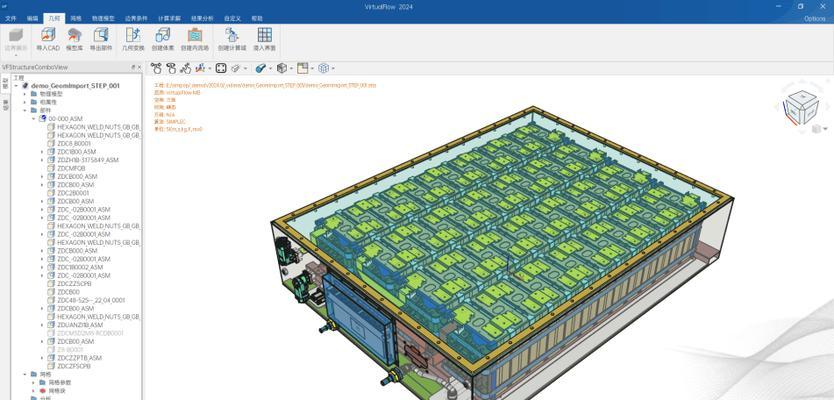Select the 几何 (Geometry) ribbon tab
The height and width of the screenshot is (400, 834).
click(54, 19)
